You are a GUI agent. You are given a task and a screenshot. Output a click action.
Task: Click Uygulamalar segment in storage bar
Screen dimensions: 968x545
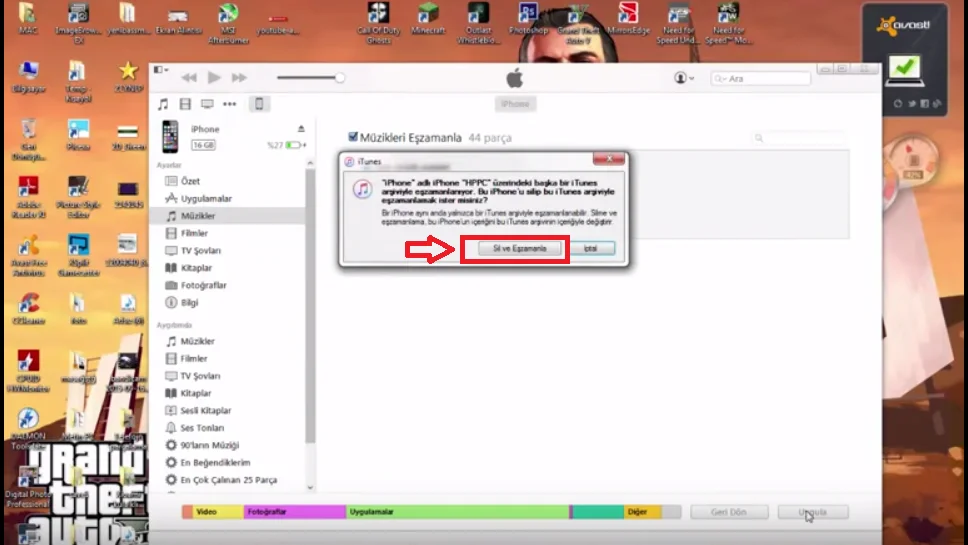click(x=457, y=512)
